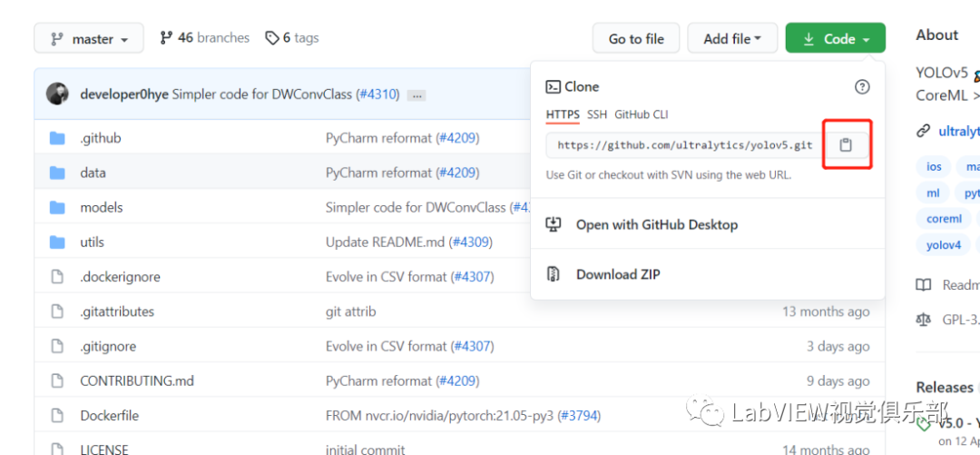Open the .gitattributes file

(x=117, y=311)
